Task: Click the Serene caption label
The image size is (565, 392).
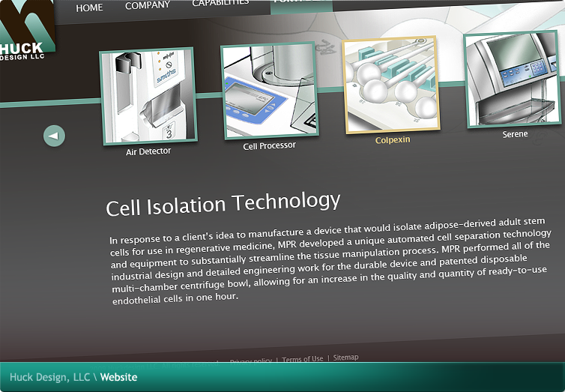Action: [x=515, y=134]
